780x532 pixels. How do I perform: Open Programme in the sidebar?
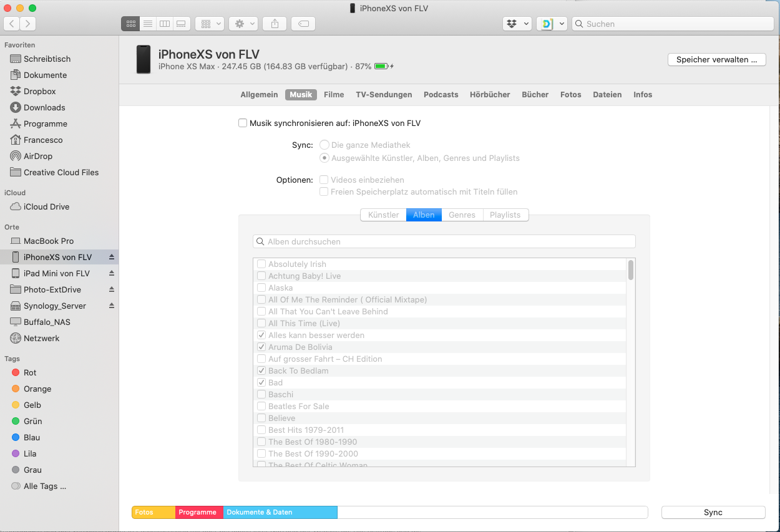tap(45, 123)
